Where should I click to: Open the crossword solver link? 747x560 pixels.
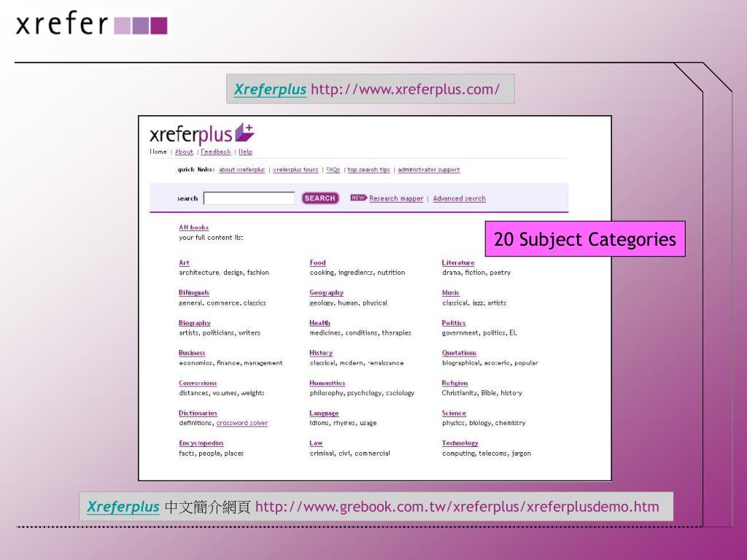[242, 423]
